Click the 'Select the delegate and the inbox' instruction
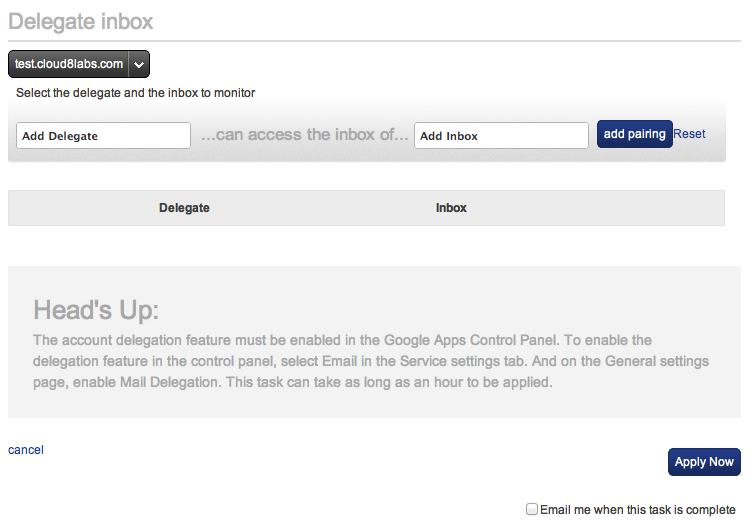751x521 pixels. click(x=136, y=93)
